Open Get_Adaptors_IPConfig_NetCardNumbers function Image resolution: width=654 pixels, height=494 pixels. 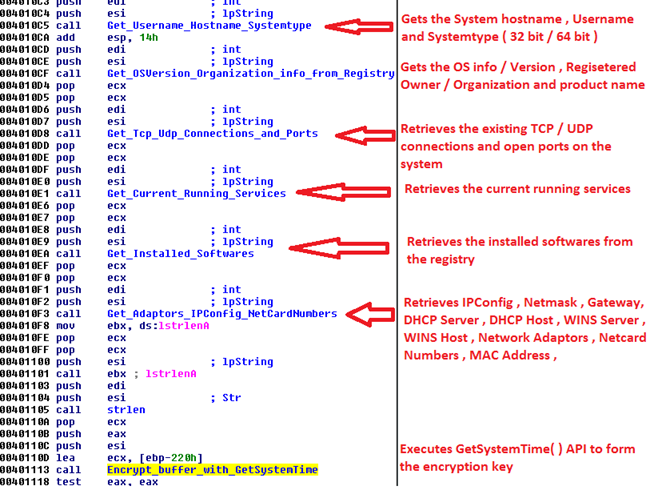tap(221, 314)
